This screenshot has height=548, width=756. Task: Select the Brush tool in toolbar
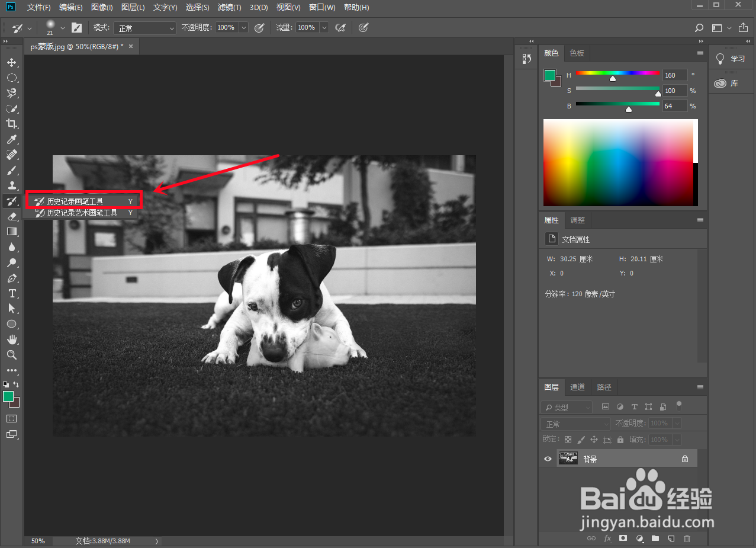[x=11, y=170]
